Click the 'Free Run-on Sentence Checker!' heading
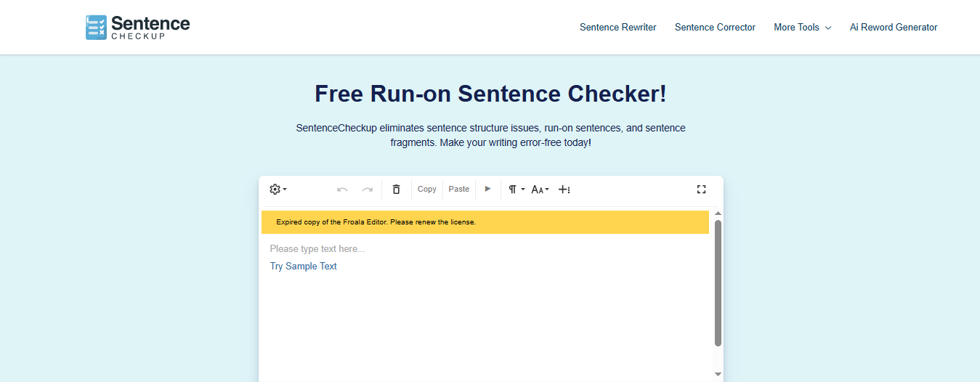The width and height of the screenshot is (980, 382). [490, 94]
